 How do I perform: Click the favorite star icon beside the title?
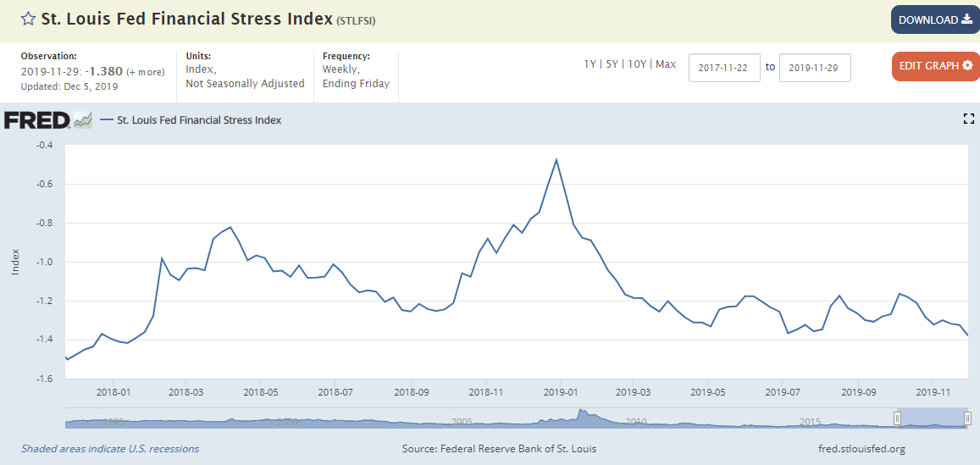27,19
